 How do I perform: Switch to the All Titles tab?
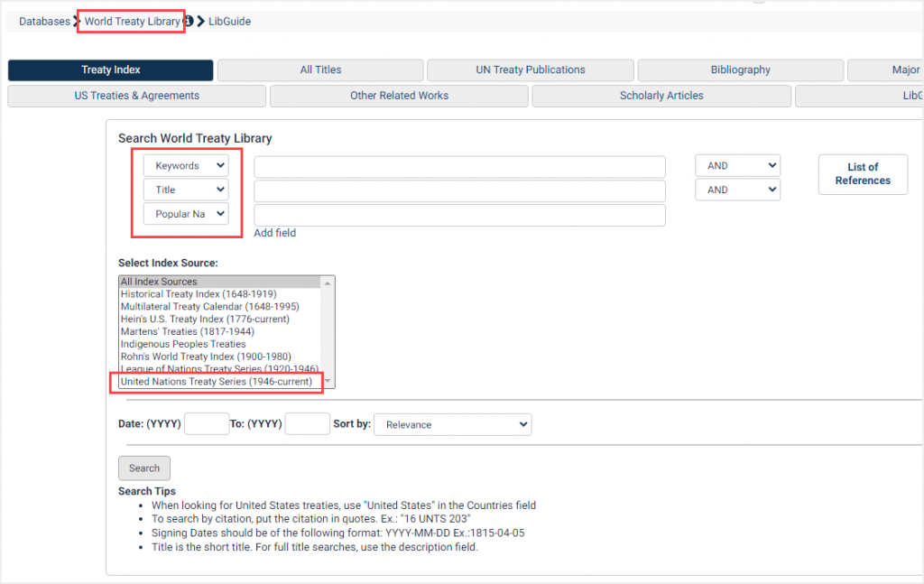(x=320, y=70)
